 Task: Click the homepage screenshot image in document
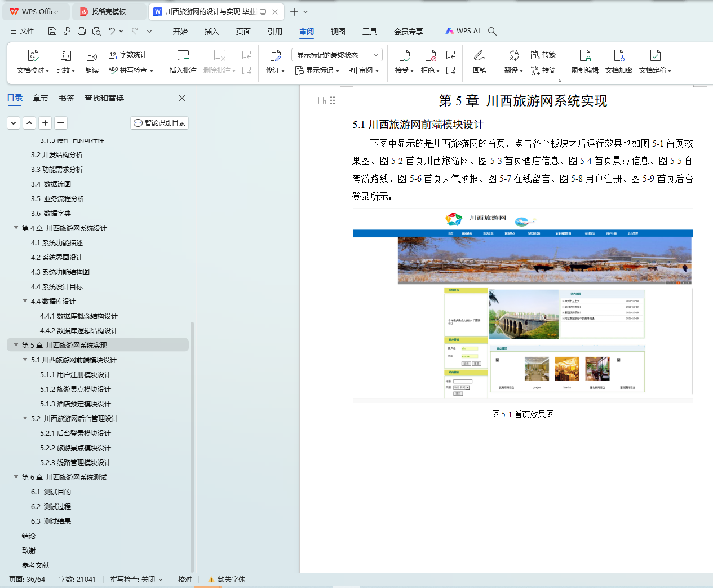(522, 306)
